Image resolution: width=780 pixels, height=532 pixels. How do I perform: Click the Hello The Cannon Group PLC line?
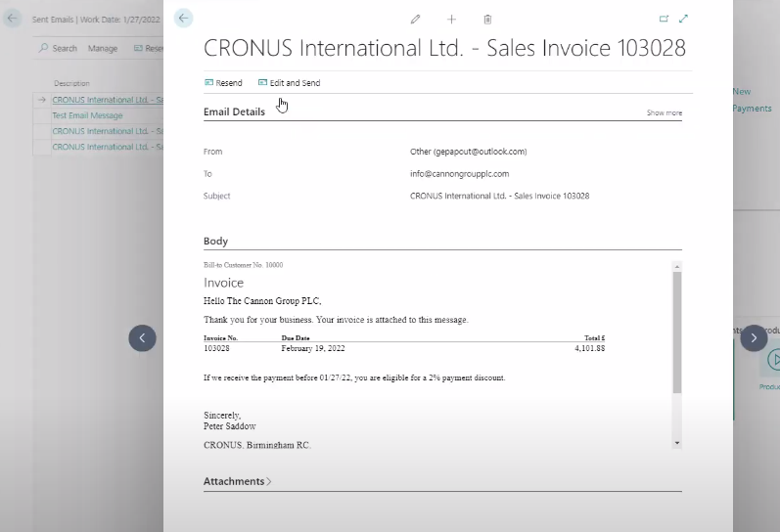click(262, 301)
